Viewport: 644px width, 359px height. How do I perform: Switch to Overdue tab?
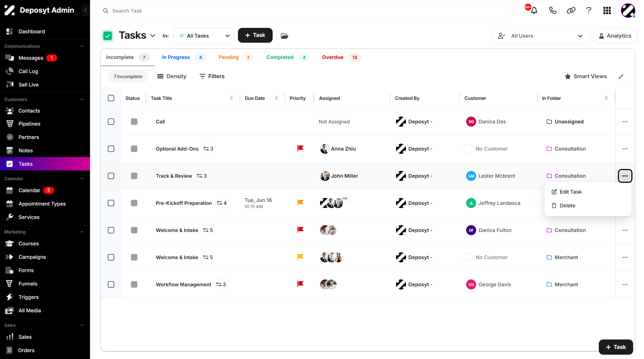(x=341, y=57)
